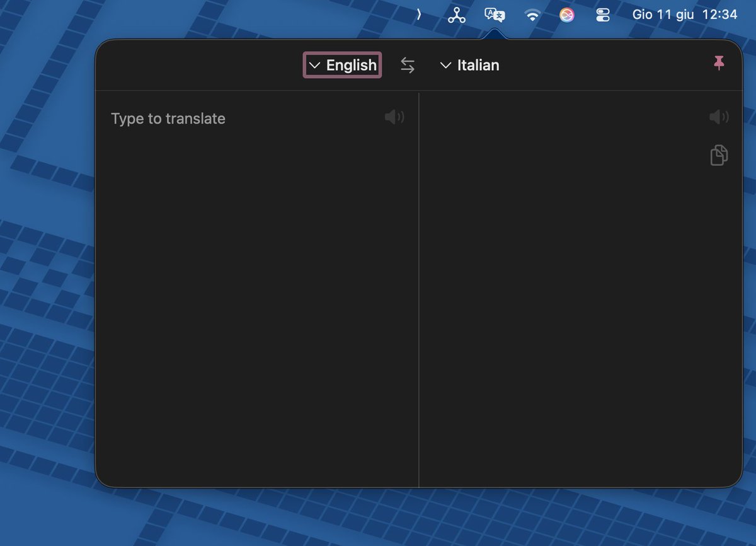The height and width of the screenshot is (546, 756).
Task: Open the translator menu bar icon
Action: coord(495,15)
